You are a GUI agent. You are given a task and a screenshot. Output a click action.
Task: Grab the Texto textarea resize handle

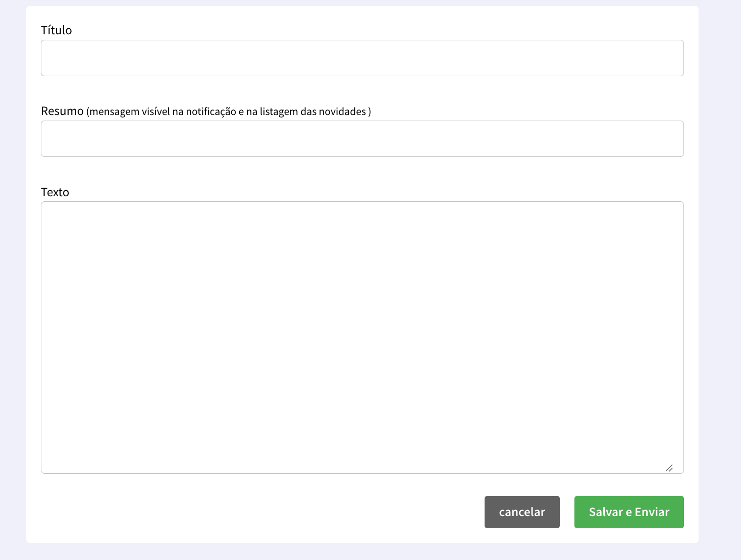point(669,468)
